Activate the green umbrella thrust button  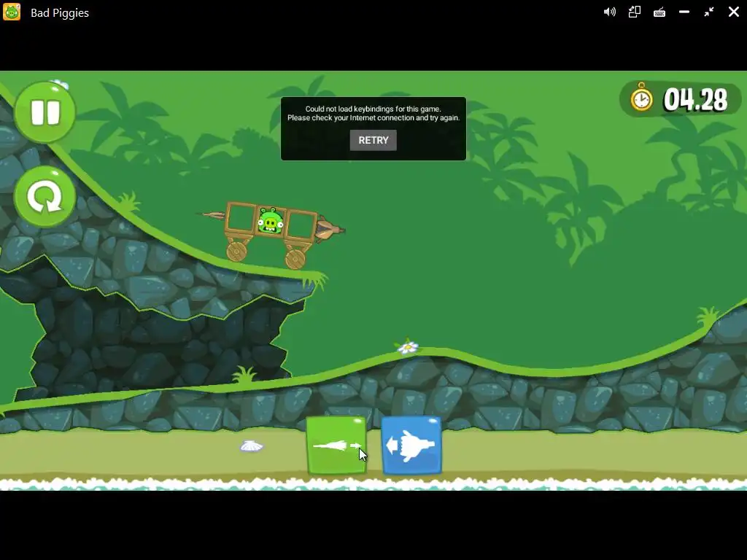pos(336,446)
